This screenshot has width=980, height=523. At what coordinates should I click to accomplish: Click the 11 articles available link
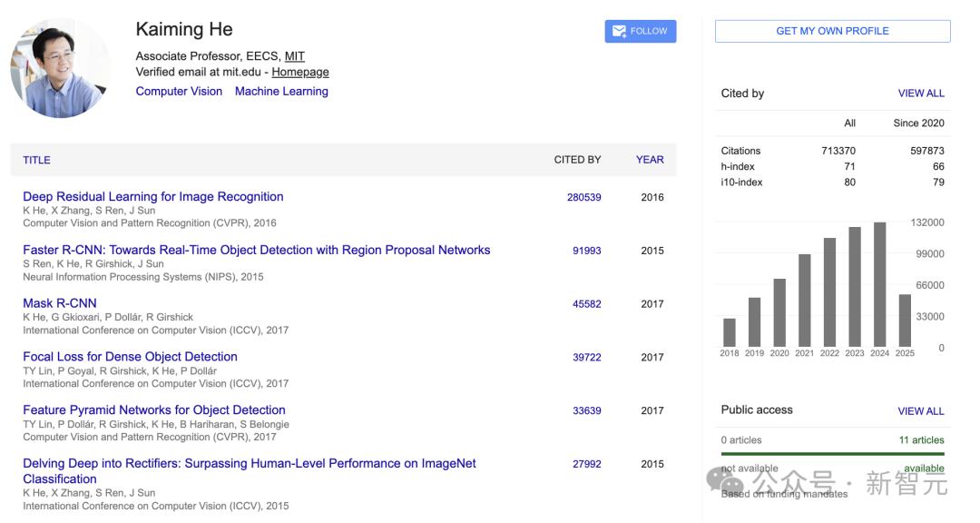[x=921, y=439]
